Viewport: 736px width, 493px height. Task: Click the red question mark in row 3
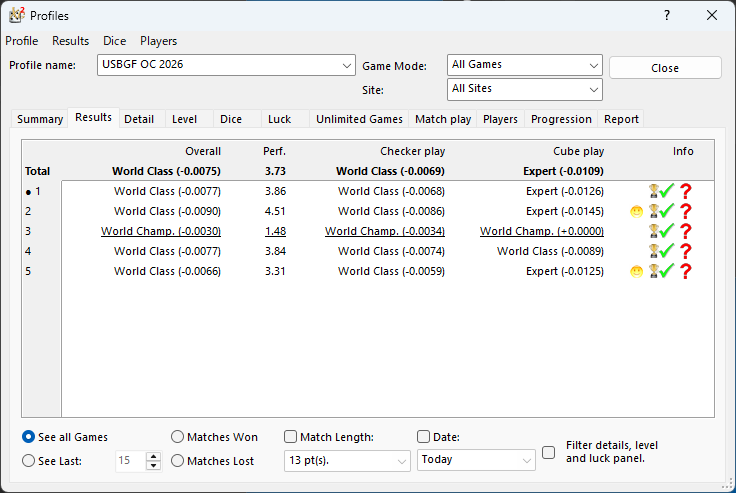click(686, 231)
